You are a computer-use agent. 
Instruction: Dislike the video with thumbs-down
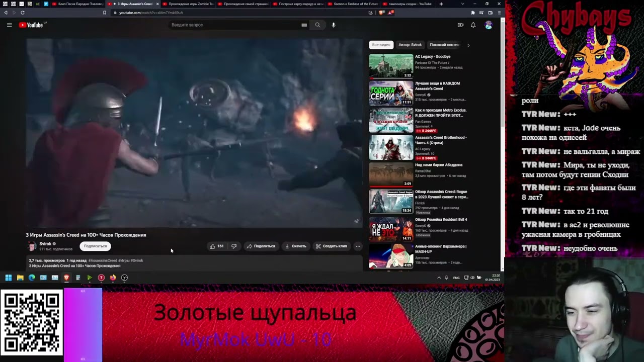[233, 246]
